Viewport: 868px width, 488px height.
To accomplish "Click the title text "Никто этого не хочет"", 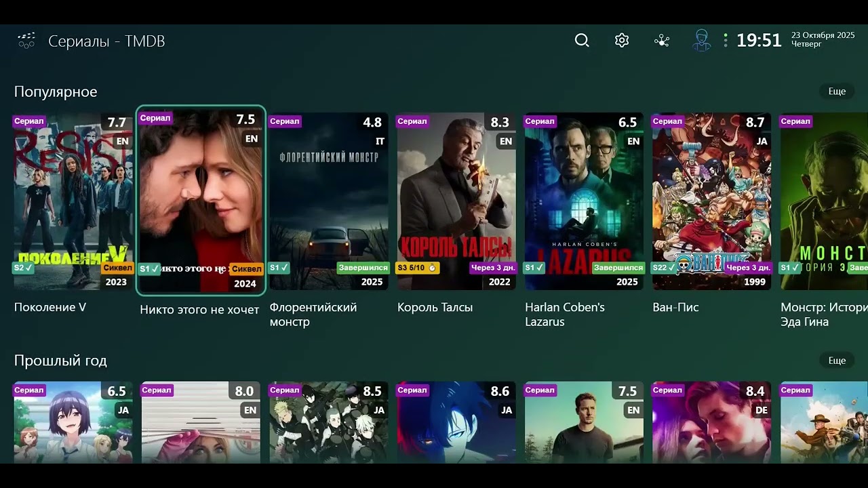I will [199, 310].
